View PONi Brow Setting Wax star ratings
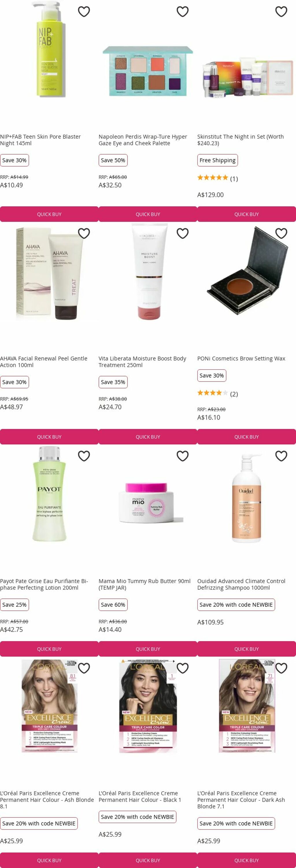The image size is (296, 868). pos(218,393)
